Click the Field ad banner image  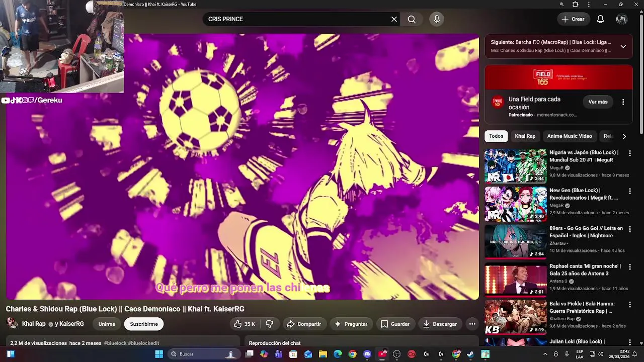coord(558,77)
